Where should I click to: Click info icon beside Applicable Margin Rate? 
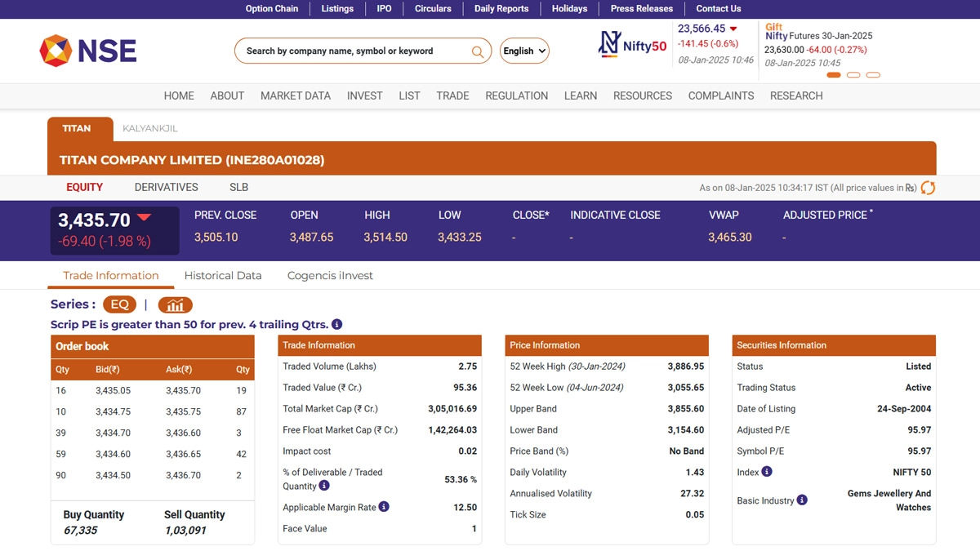384,507
